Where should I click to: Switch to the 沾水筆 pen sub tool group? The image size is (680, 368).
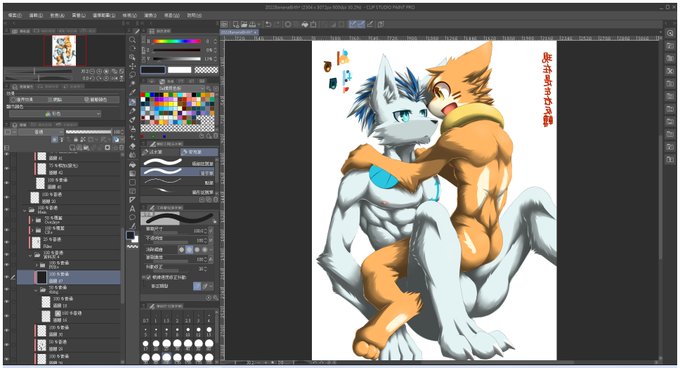click(160, 152)
